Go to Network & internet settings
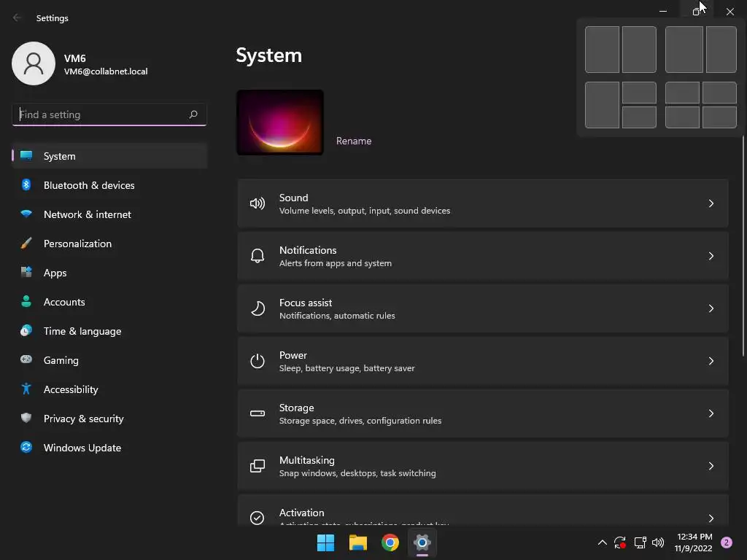747x560 pixels. pyautogui.click(x=109, y=214)
